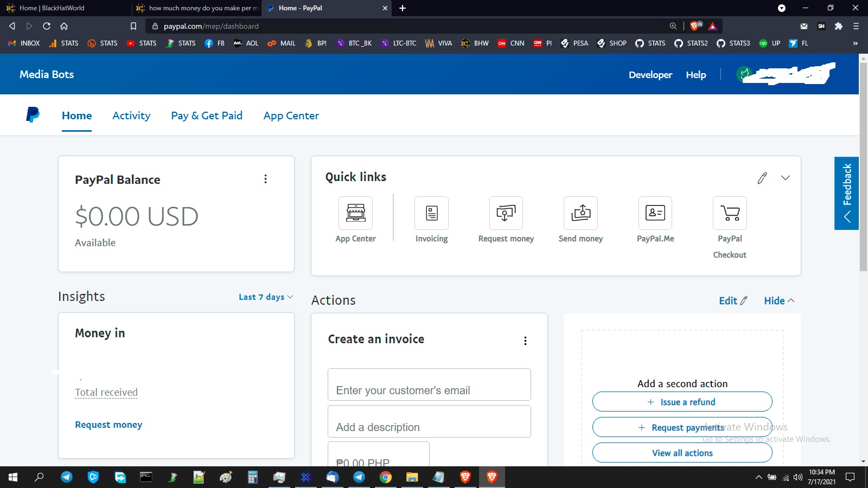
Task: Collapse the Quick links panel chevron
Action: (786, 178)
